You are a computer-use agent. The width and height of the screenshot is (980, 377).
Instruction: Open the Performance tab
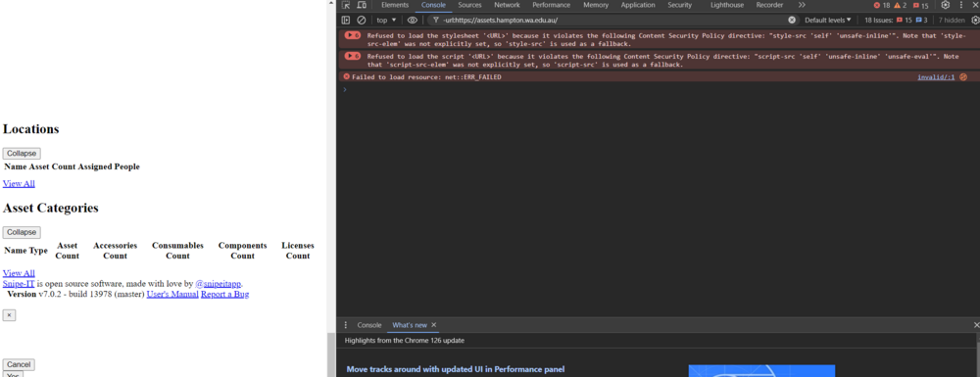pos(551,5)
